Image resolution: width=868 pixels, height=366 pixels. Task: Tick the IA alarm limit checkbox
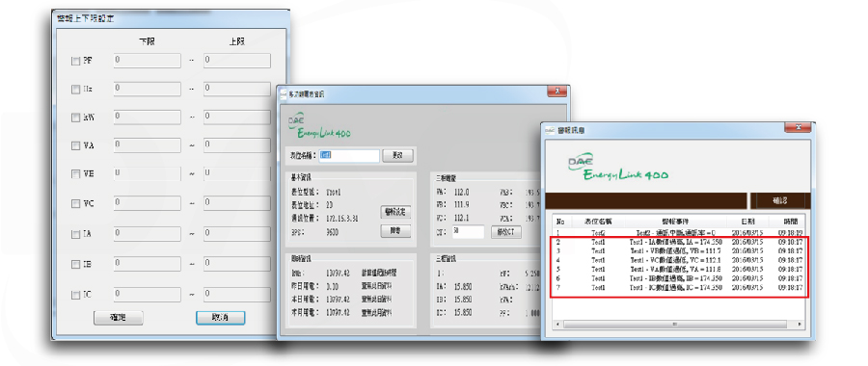point(76,234)
